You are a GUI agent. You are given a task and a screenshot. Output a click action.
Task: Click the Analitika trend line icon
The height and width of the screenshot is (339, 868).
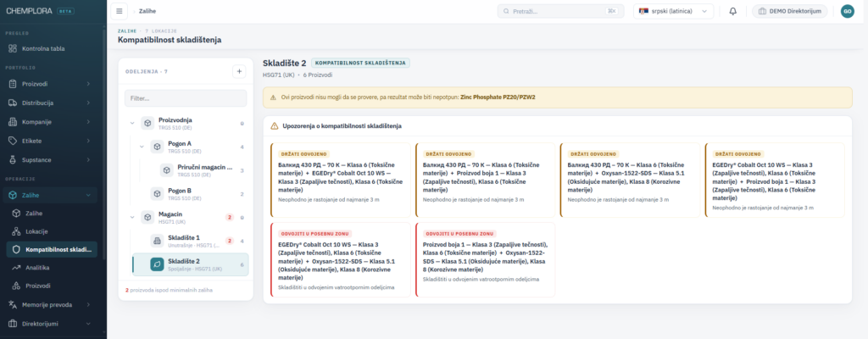tap(16, 268)
